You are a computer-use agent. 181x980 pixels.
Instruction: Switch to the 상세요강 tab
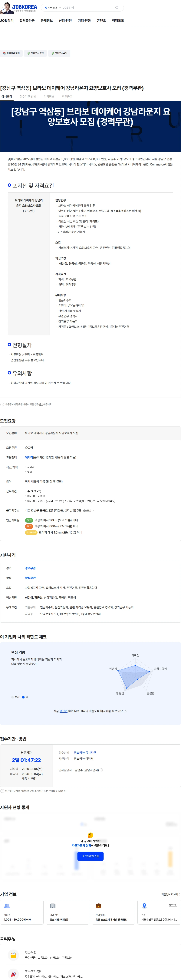[x=6, y=97]
